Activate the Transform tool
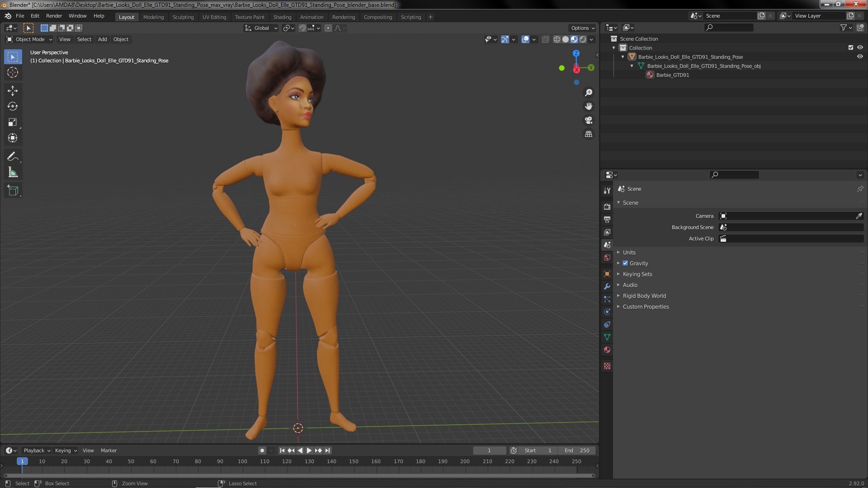 pyautogui.click(x=13, y=138)
